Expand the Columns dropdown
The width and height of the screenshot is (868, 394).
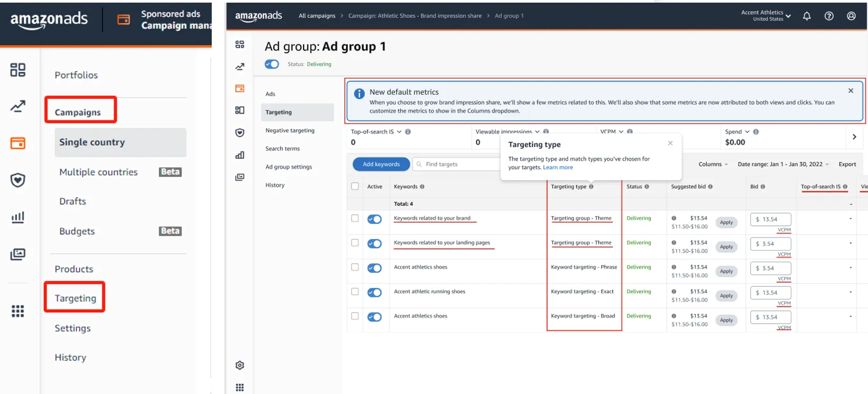coord(713,164)
